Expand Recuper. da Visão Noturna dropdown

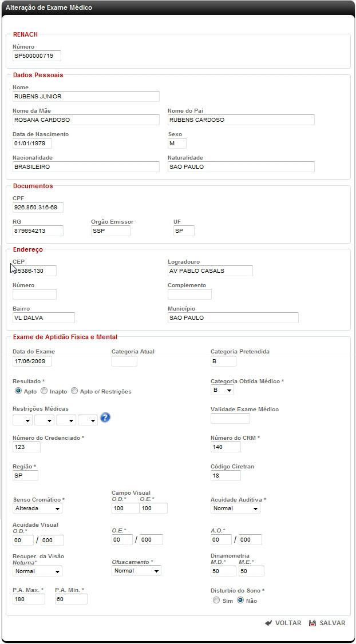point(37,571)
